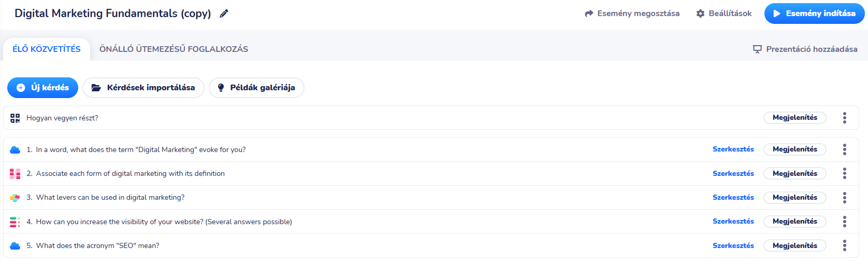Viewport: 868px width, 261px height.
Task: Add a new question with Új kérdés
Action: point(42,88)
